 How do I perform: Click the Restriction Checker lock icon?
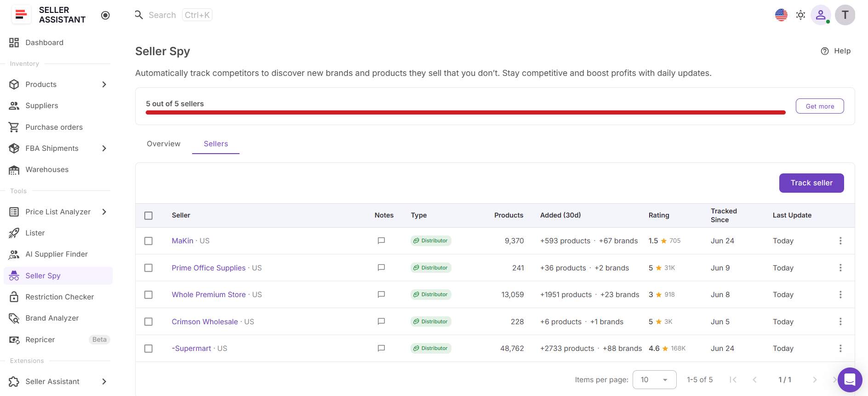tap(14, 297)
